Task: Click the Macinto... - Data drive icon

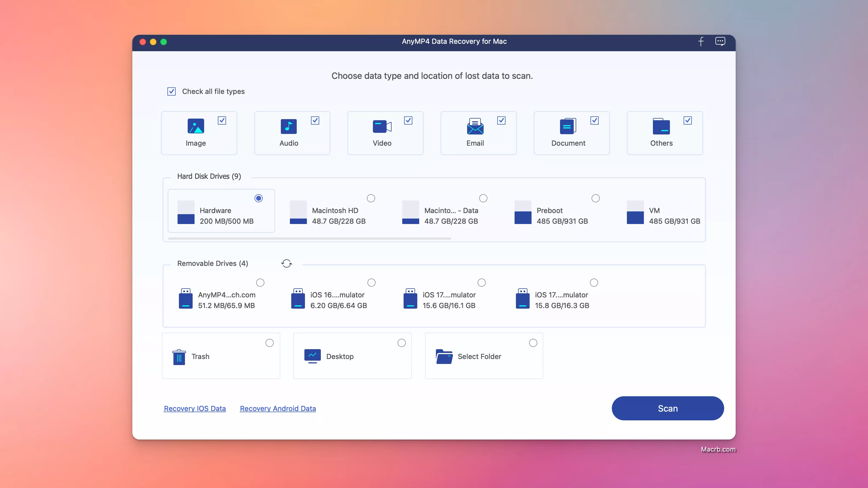Action: pyautogui.click(x=410, y=212)
